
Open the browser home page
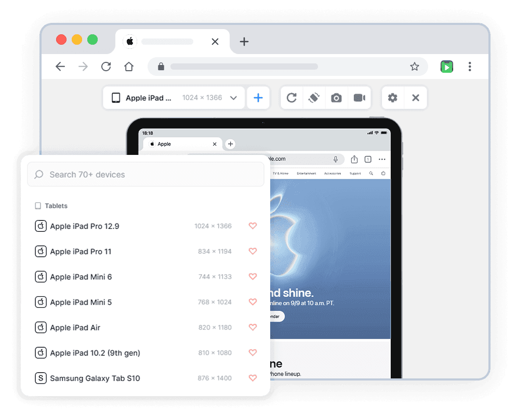[129, 67]
